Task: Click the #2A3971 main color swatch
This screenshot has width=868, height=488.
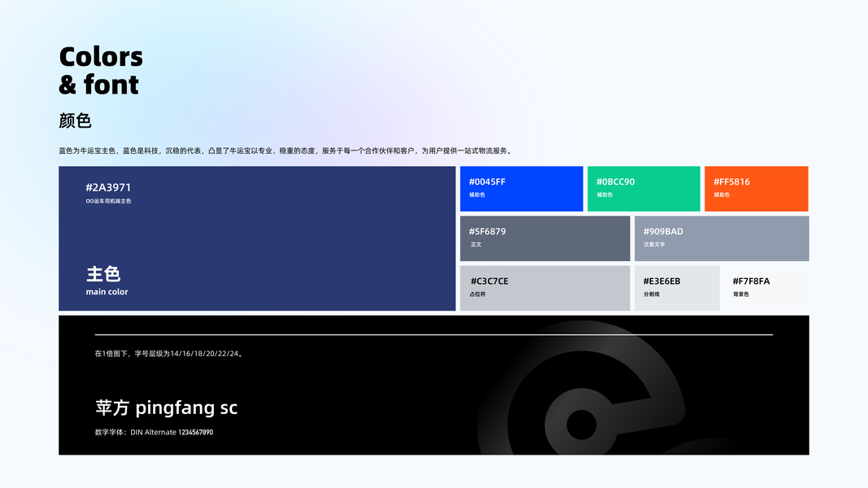Action: pos(257,238)
